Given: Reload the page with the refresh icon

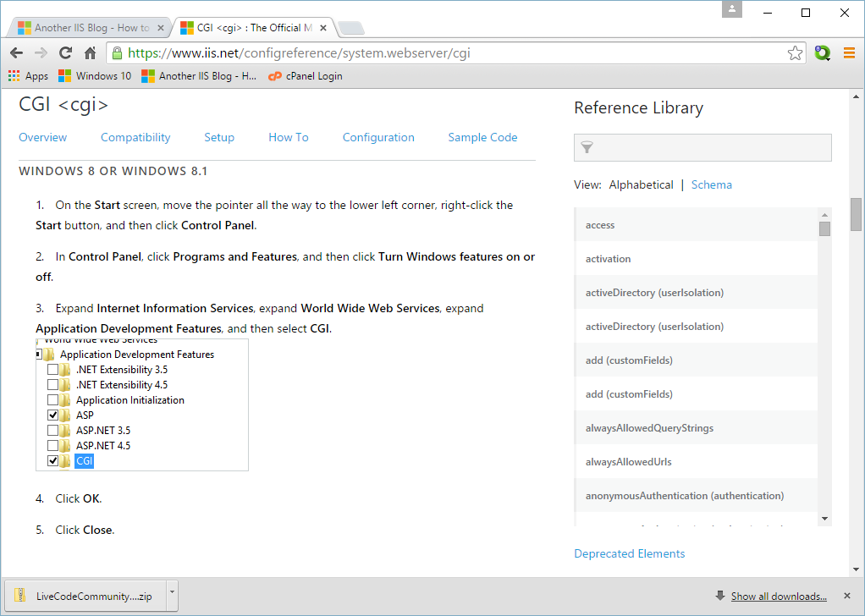Looking at the screenshot, I should (x=65, y=53).
